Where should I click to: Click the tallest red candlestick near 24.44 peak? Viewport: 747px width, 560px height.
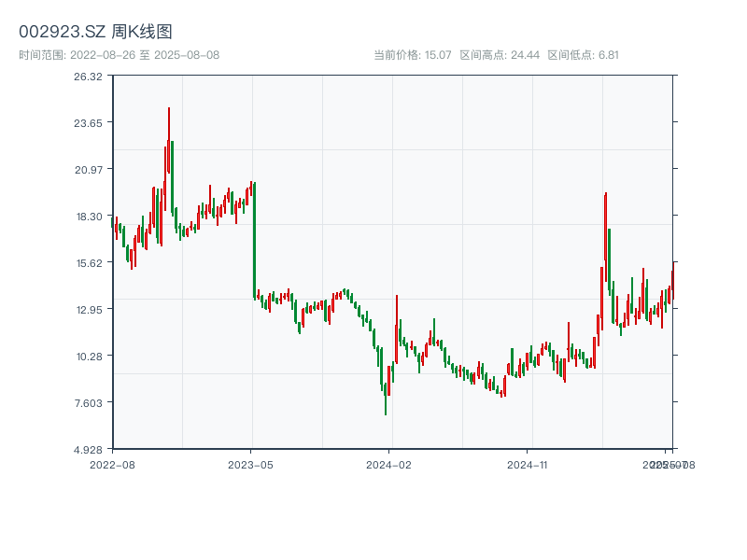point(169,141)
